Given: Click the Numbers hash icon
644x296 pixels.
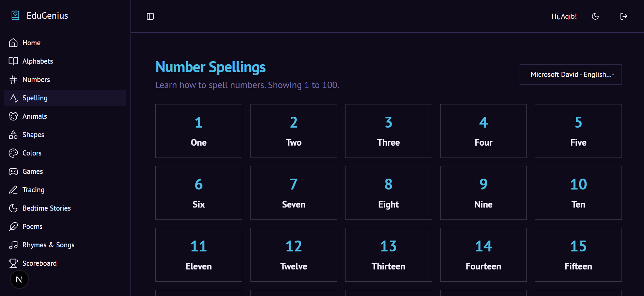Looking at the screenshot, I should tap(13, 80).
